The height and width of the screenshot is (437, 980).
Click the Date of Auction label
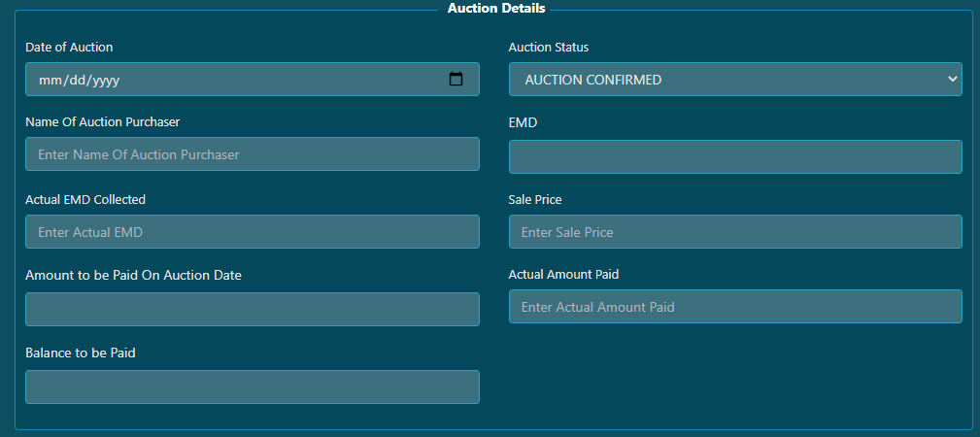pyautogui.click(x=69, y=47)
